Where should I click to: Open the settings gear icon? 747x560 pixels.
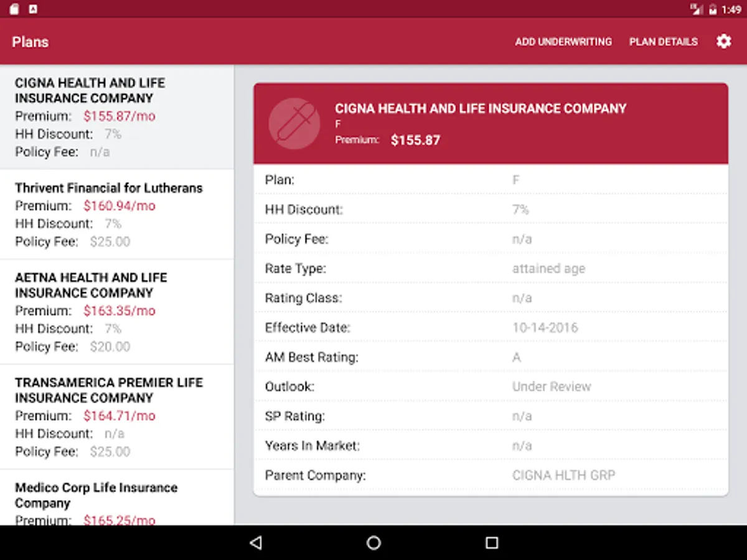pos(723,42)
